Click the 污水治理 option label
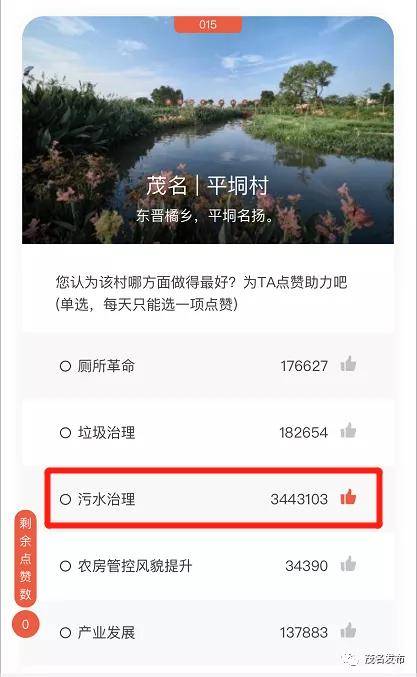417x677 pixels. tap(106, 500)
